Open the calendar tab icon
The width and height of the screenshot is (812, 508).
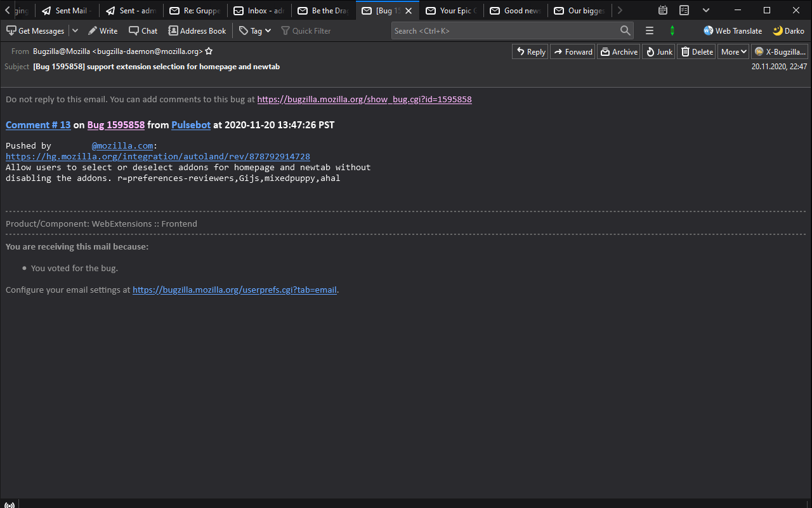(x=663, y=10)
